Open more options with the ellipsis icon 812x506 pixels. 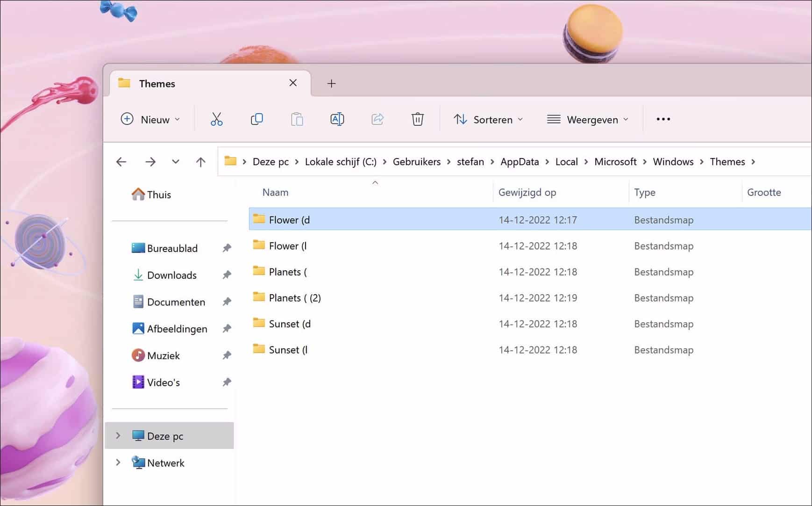coord(663,119)
